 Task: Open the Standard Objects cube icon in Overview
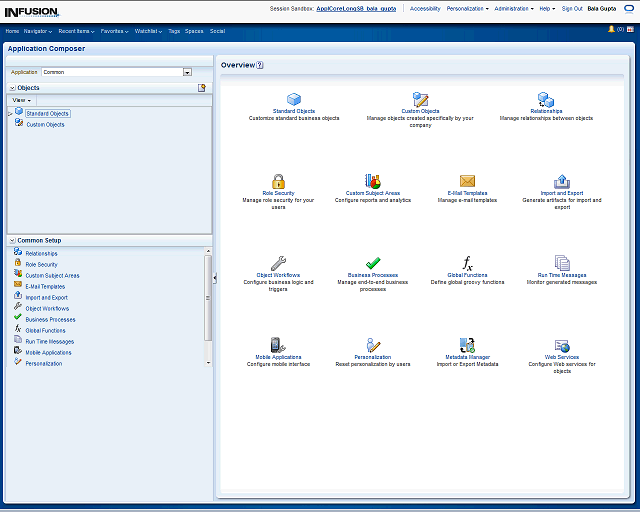[294, 99]
